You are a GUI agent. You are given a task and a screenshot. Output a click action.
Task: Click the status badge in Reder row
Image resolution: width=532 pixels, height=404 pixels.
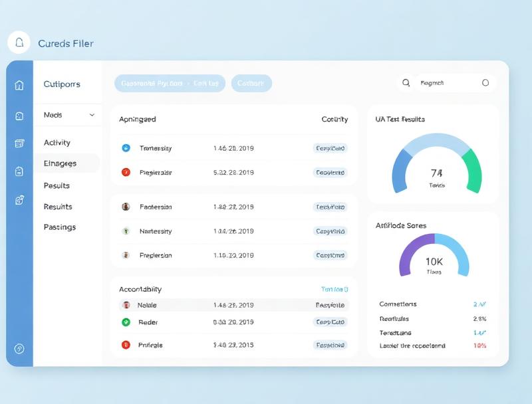click(330, 322)
